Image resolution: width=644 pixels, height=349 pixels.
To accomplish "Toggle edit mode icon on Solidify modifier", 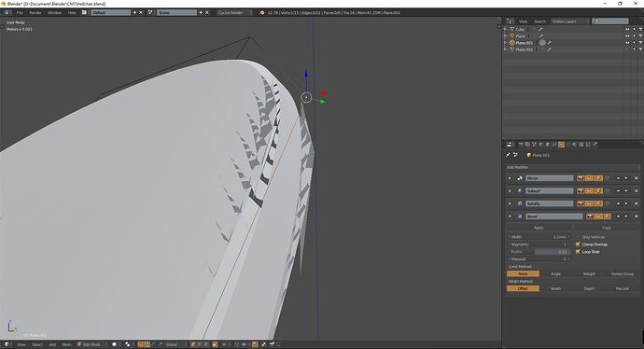I will 598,203.
